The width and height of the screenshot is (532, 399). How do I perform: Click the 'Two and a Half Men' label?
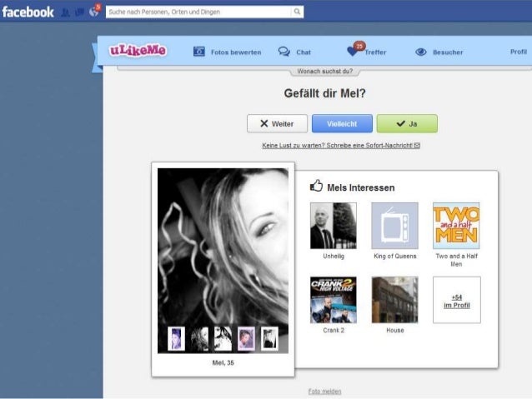[456, 260]
